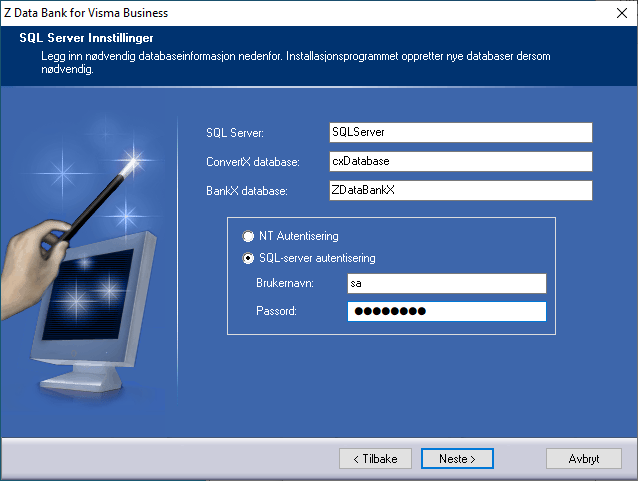Screen dimensions: 638x481
Task: Click the Brukernavn field containing sa
Action: click(x=446, y=284)
